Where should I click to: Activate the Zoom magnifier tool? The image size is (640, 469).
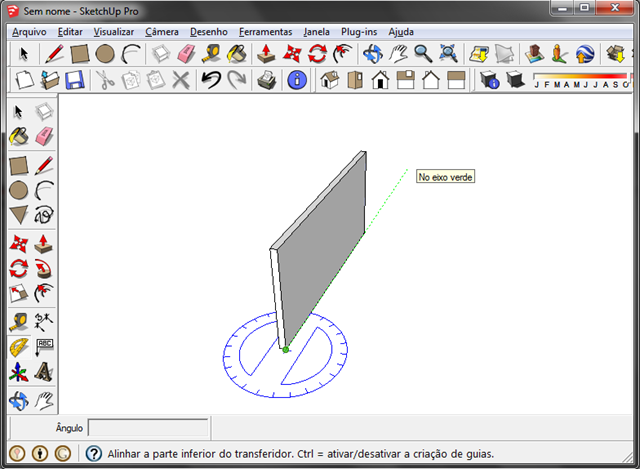423,54
